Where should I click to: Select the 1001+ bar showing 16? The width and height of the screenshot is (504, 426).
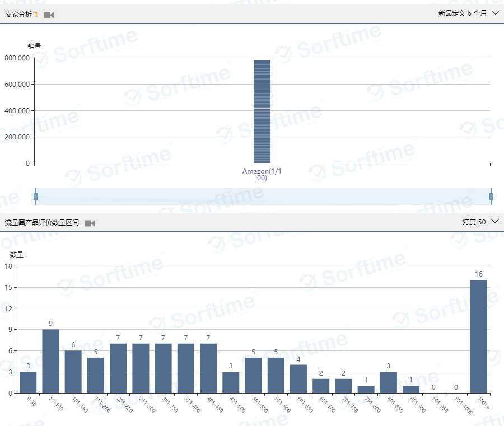(478, 336)
